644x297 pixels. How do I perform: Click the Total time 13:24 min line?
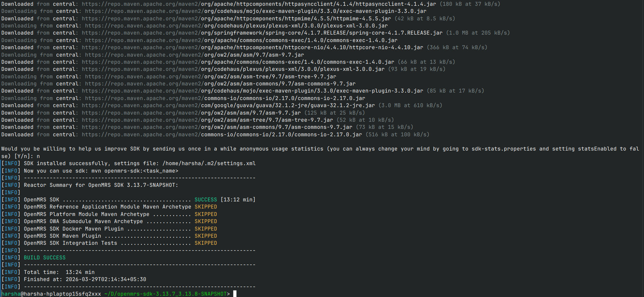pos(59,272)
